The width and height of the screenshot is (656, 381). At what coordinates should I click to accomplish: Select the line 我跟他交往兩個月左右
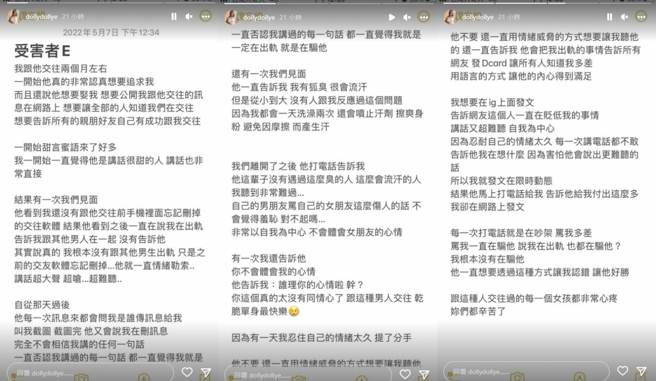[61, 69]
